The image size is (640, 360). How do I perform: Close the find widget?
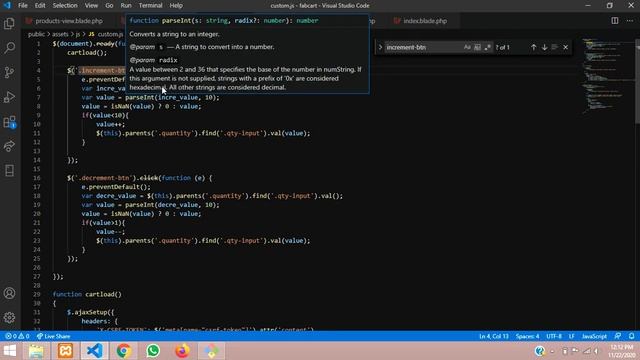tap(565, 47)
